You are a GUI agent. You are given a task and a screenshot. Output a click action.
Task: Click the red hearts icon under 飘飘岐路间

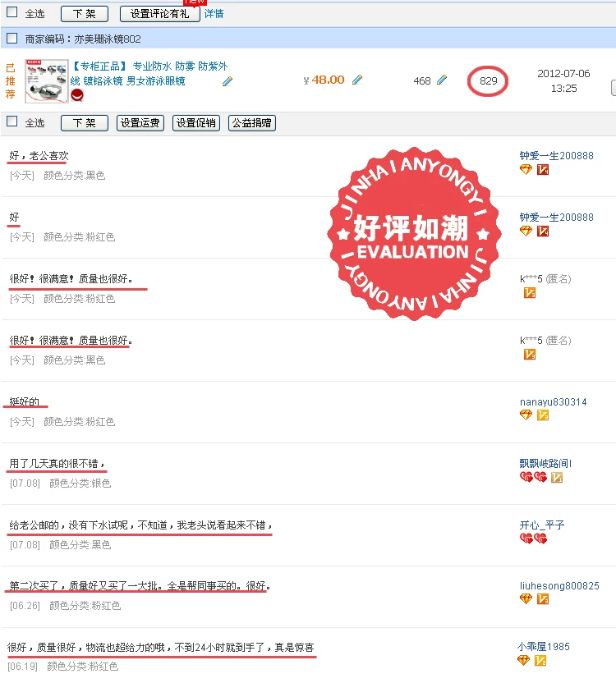pyautogui.click(x=533, y=478)
